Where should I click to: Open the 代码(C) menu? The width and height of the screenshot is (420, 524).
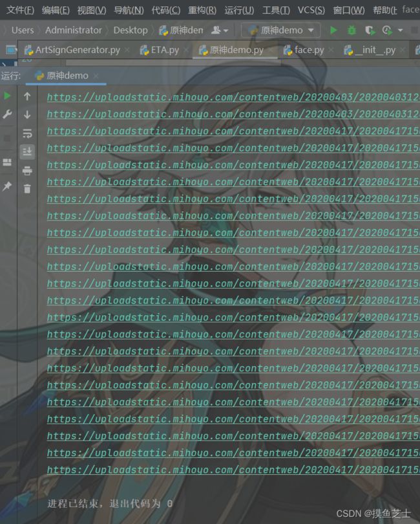tap(166, 10)
